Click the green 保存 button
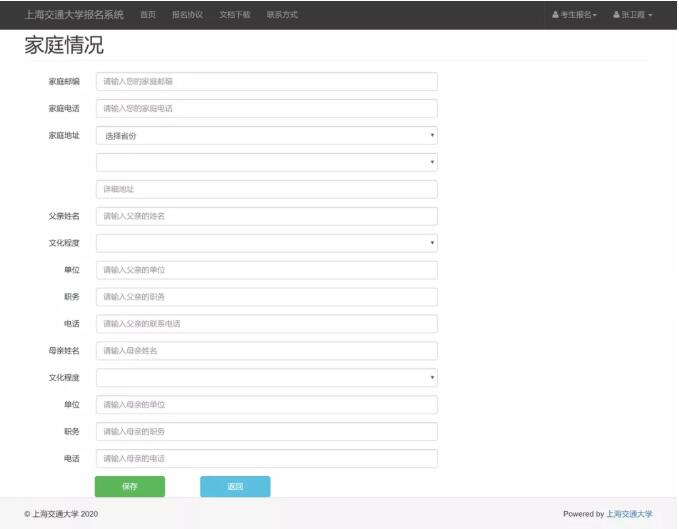 coord(130,487)
